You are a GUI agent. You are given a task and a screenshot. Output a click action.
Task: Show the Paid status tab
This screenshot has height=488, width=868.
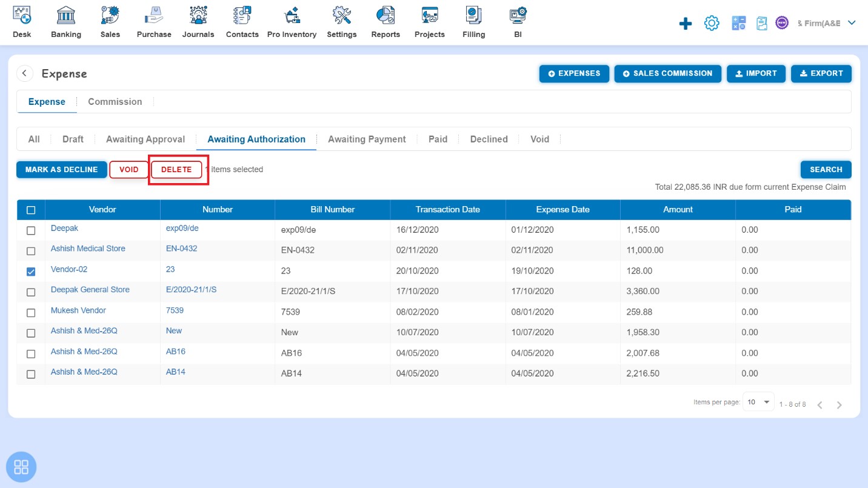pyautogui.click(x=438, y=139)
